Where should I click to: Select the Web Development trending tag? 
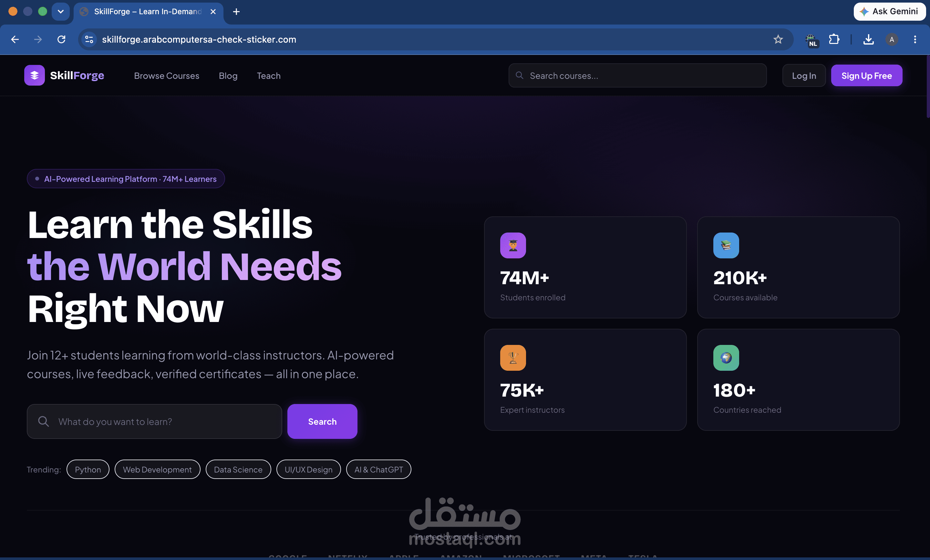(x=157, y=470)
